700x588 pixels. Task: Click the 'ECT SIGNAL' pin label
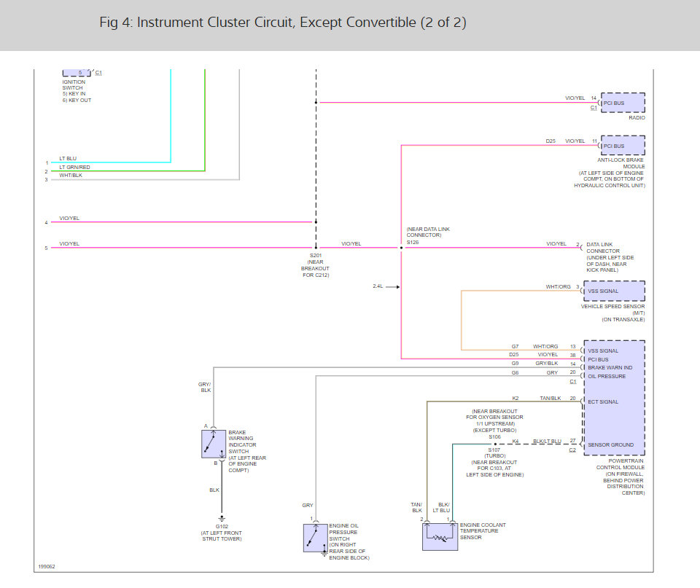coord(603,401)
